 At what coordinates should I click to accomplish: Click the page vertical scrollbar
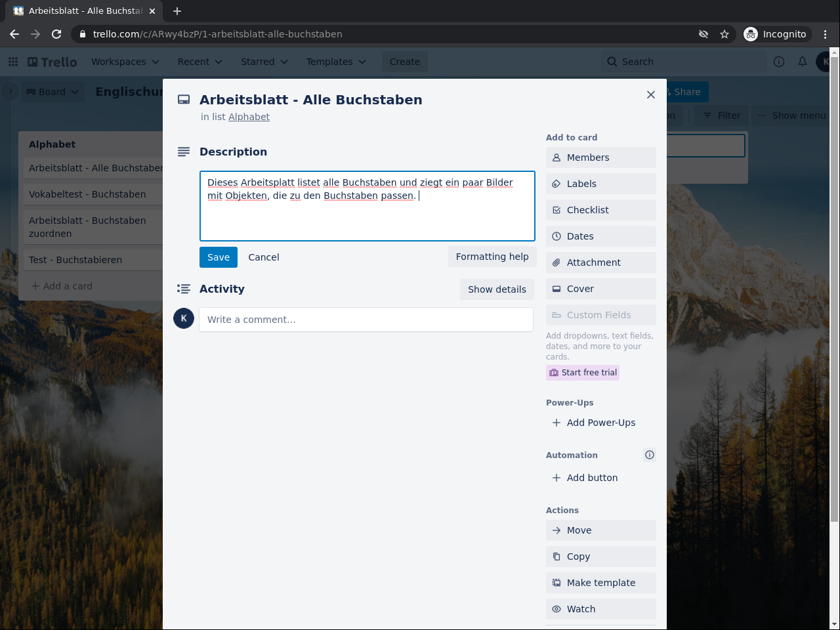(835, 289)
